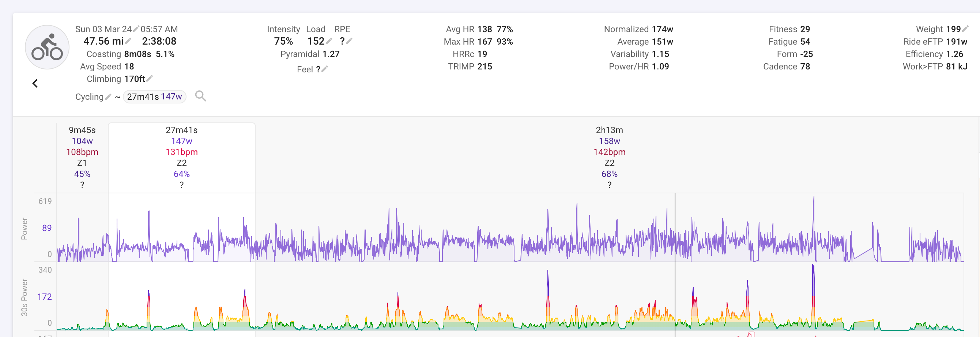Edit the RPE value pencil icon
This screenshot has height=337, width=980.
349,41
